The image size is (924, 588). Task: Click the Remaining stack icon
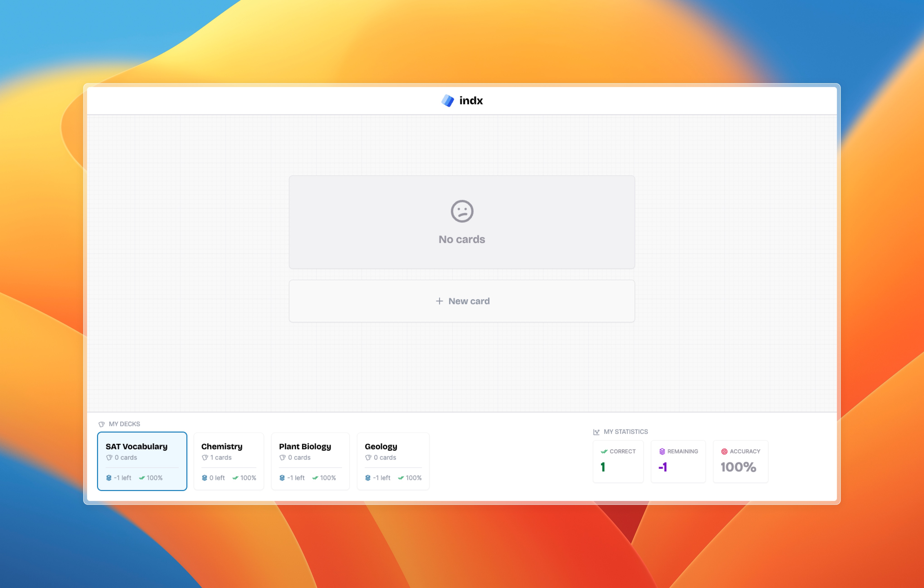662,452
